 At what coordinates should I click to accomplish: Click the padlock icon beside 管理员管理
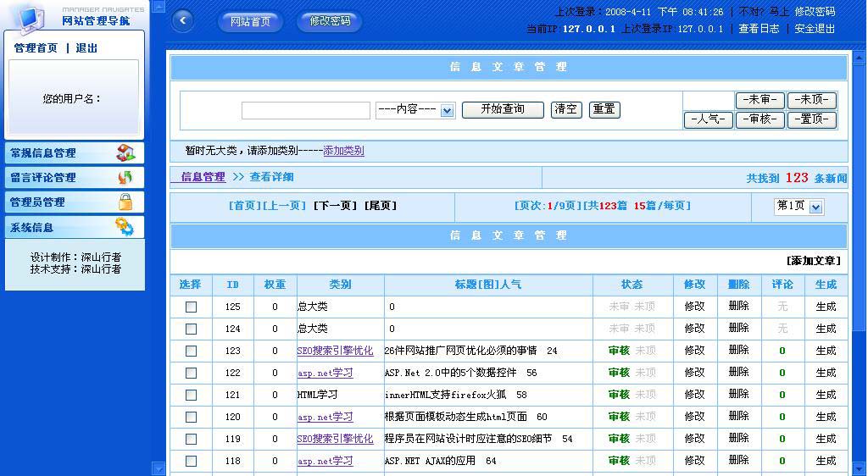click(x=125, y=202)
